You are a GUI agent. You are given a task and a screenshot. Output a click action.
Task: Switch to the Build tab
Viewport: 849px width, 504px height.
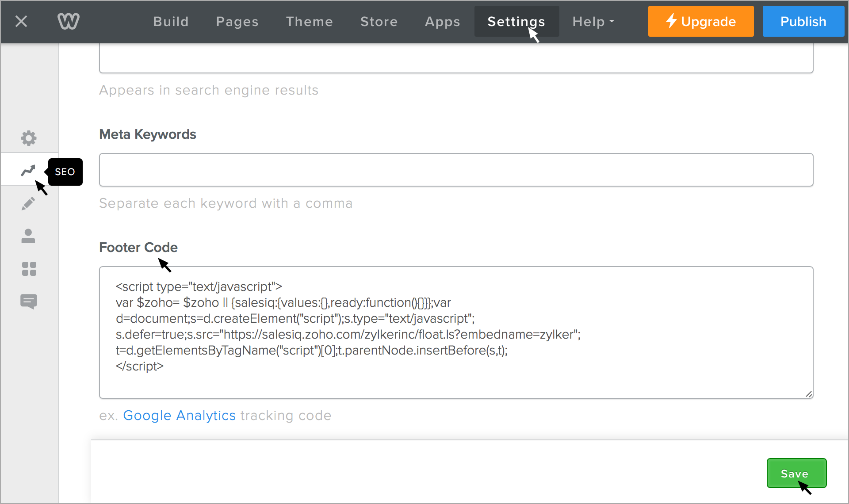(171, 21)
